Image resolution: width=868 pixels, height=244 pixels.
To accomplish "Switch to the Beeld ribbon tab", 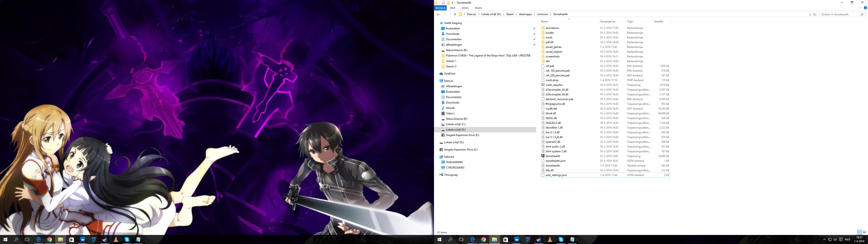I will (478, 8).
